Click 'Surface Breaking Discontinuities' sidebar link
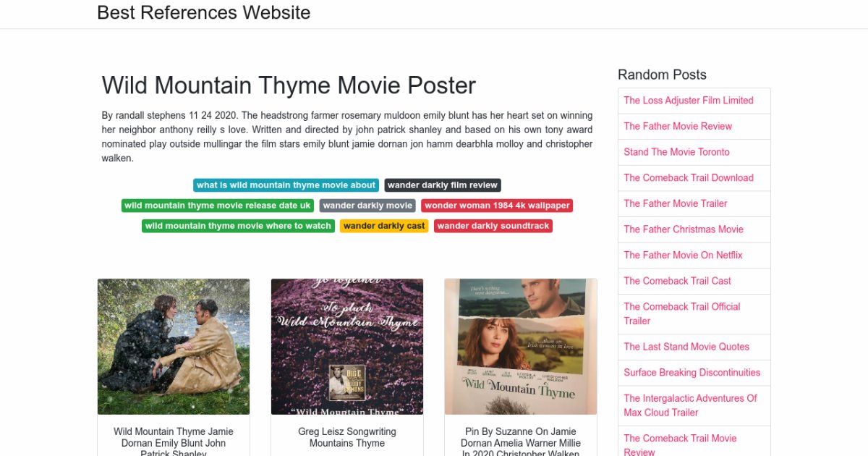 coord(692,373)
